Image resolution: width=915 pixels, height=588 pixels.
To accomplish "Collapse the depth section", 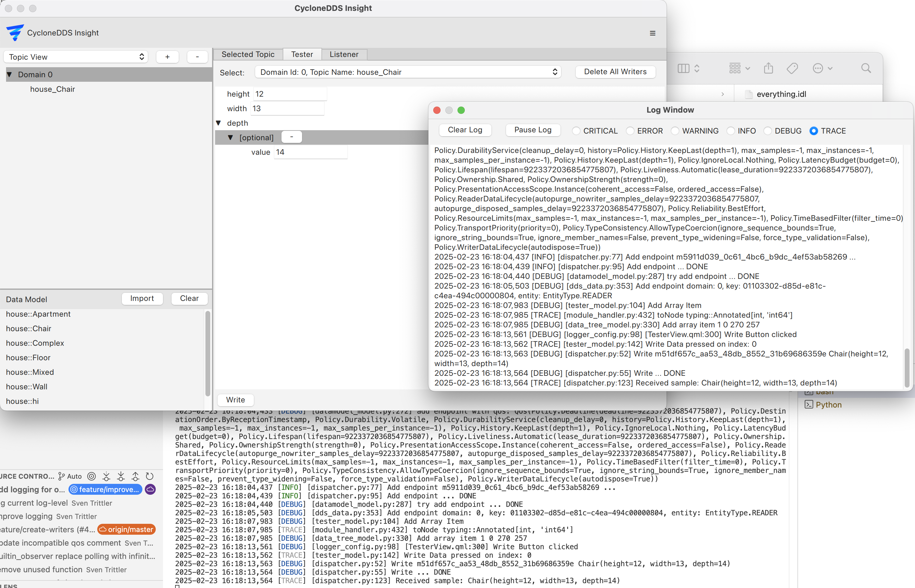I will point(219,123).
